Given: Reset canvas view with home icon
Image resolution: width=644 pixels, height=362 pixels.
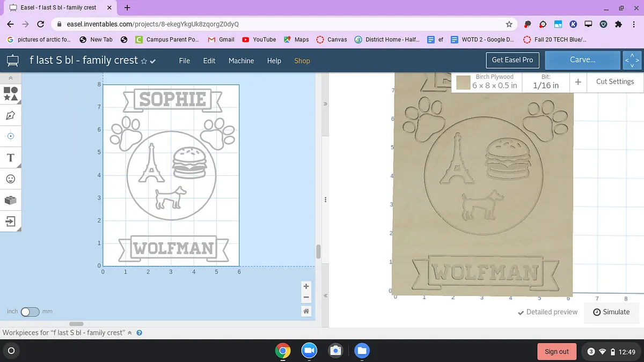Looking at the screenshot, I should (306, 311).
